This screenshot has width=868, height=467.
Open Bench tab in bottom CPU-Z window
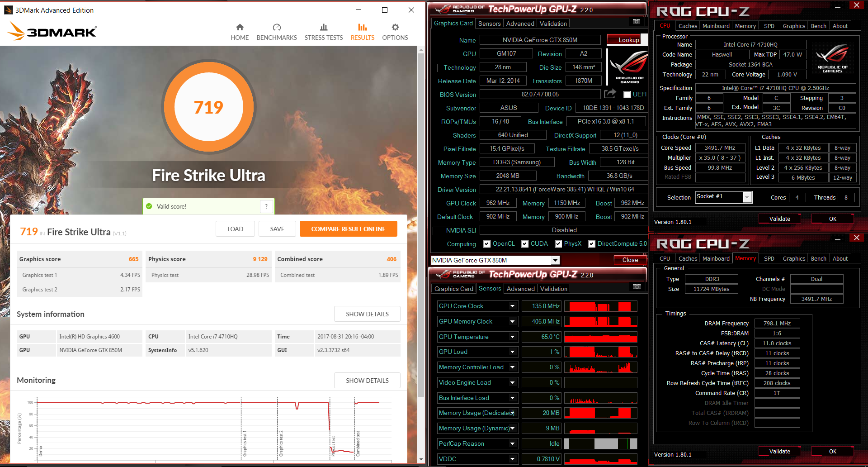818,259
